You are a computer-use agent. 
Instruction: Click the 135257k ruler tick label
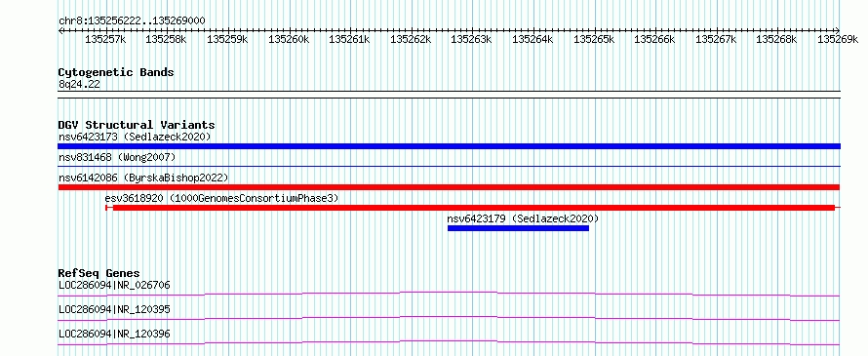coord(105,39)
